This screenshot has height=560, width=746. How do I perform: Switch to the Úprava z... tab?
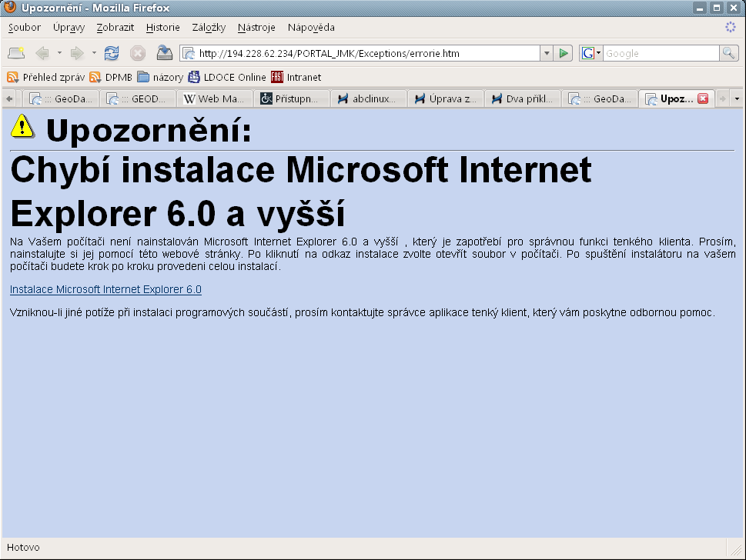446,99
